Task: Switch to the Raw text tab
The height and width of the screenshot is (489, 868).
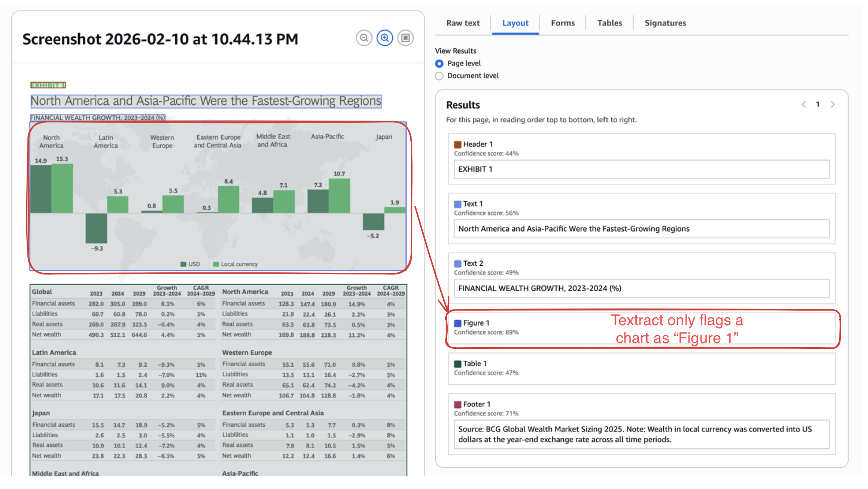Action: coord(463,23)
